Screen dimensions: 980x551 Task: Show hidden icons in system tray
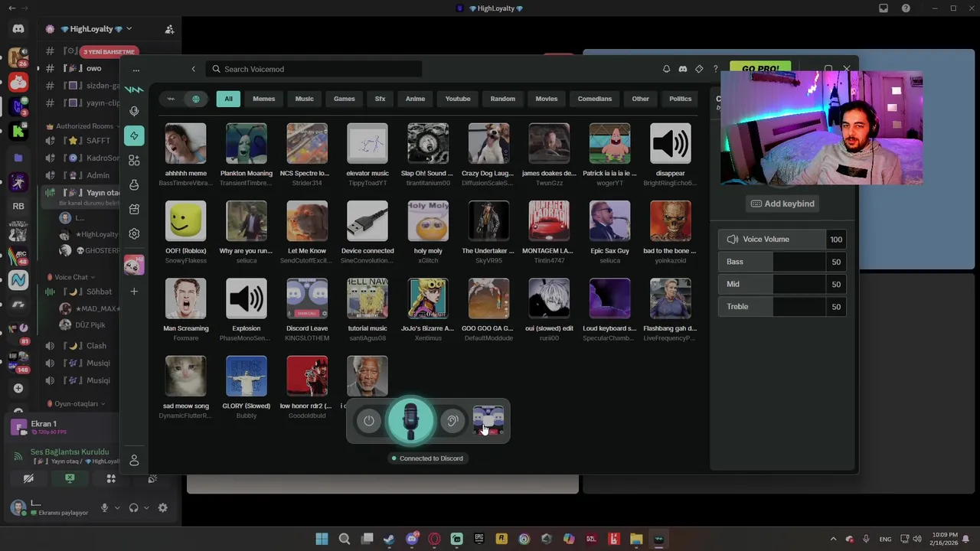pos(834,539)
